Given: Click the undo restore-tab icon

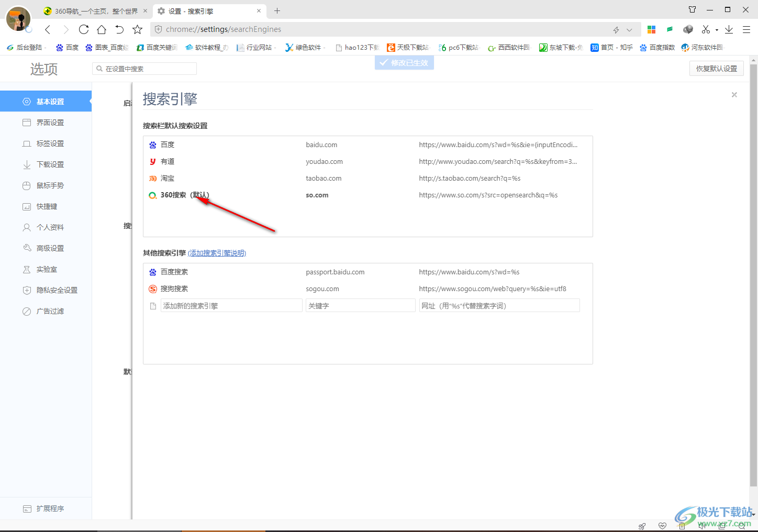Looking at the screenshot, I should (119, 29).
